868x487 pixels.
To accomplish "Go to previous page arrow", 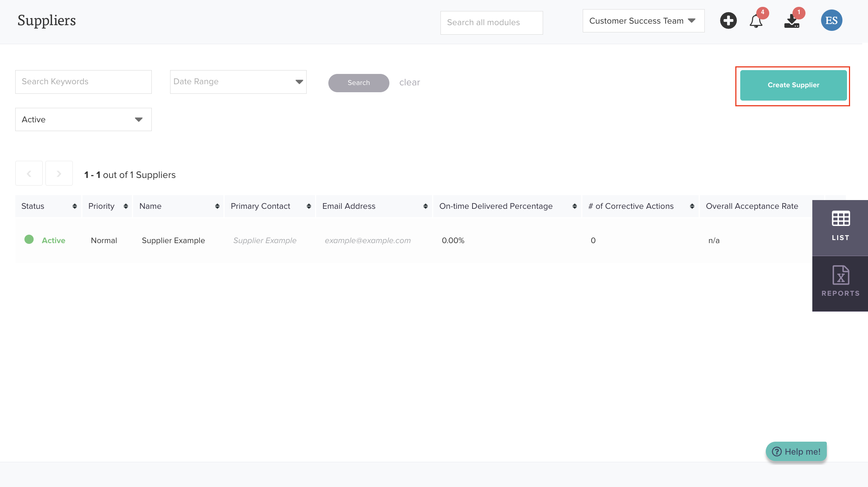I will click(x=29, y=173).
